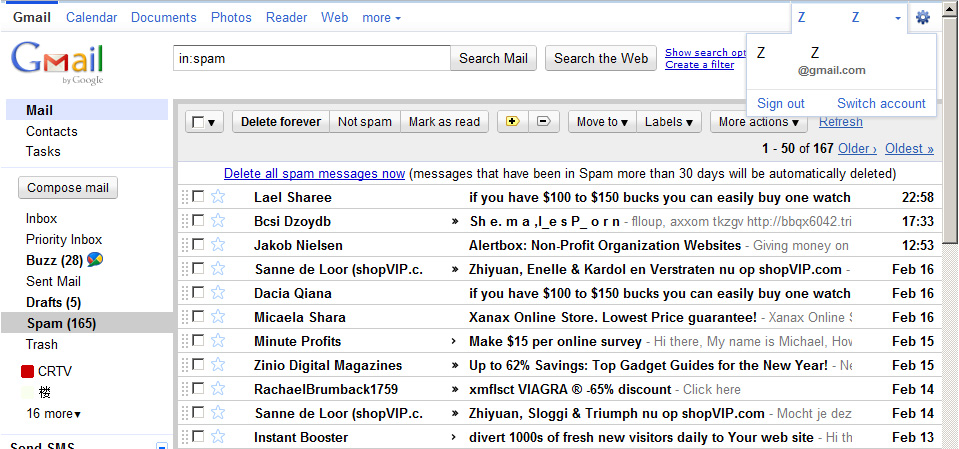Click the Search the Web button
The height and width of the screenshot is (449, 959).
(601, 58)
